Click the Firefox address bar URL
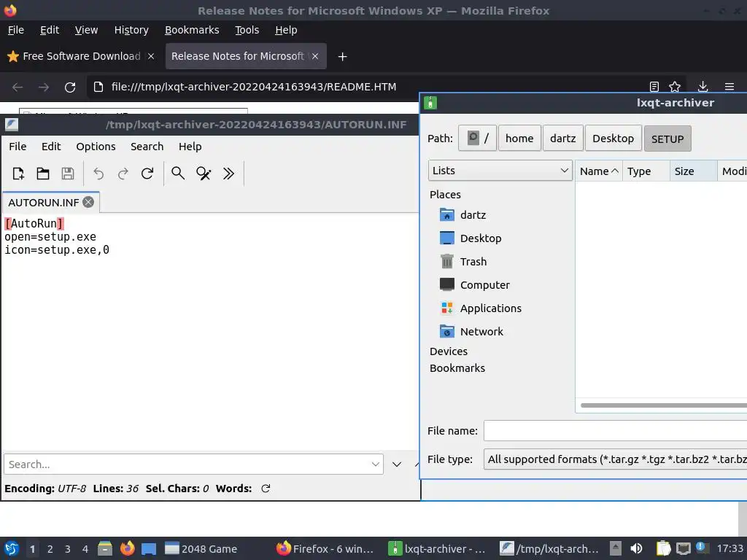 click(253, 87)
